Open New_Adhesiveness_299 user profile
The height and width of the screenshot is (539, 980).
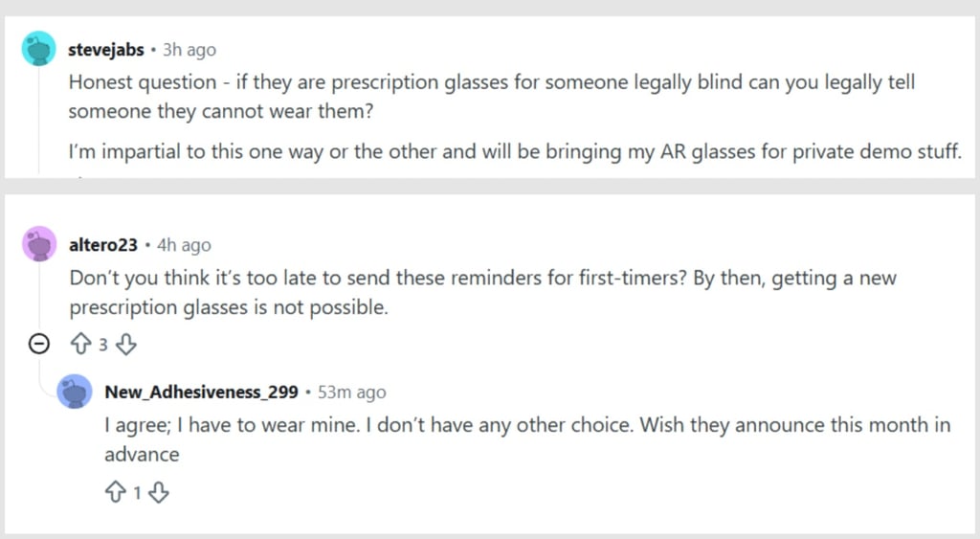coord(201,393)
